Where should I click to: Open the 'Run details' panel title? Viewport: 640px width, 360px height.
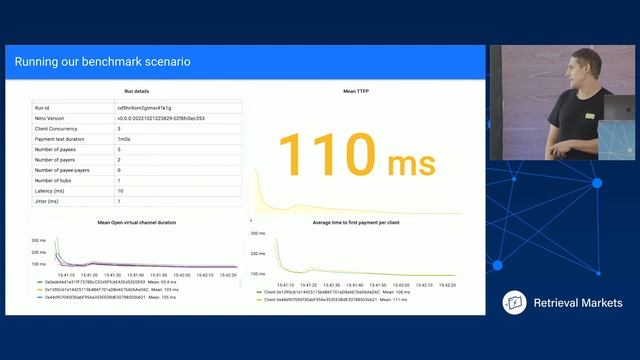137,91
